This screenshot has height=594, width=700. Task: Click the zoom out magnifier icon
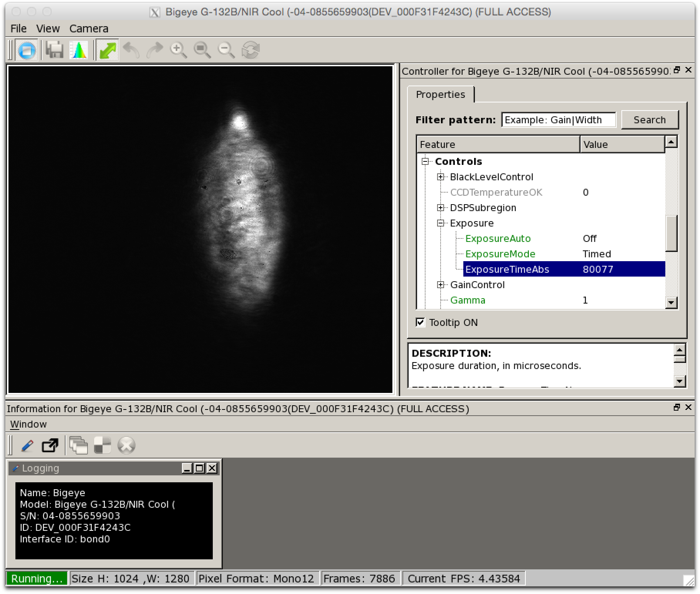(226, 50)
